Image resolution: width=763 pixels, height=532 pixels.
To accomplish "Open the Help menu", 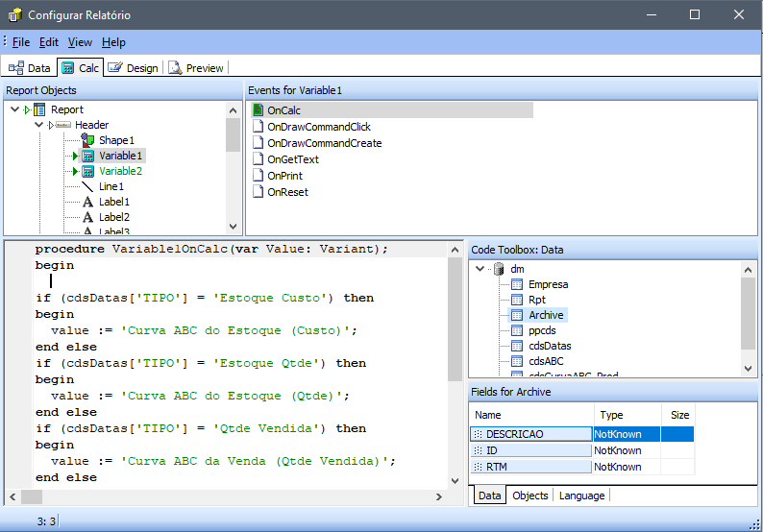I will coord(113,42).
